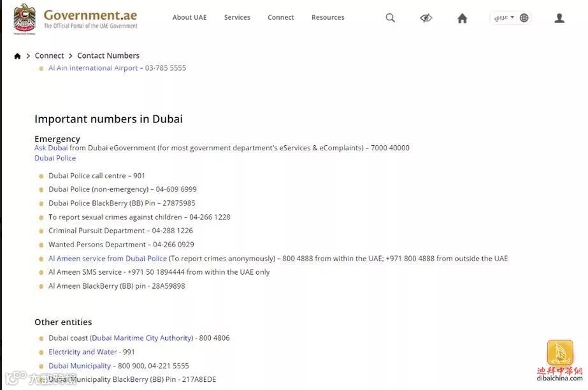
Task: Select 'Al Ameen BlackBerry (BB) pin' row
Action: [117, 285]
